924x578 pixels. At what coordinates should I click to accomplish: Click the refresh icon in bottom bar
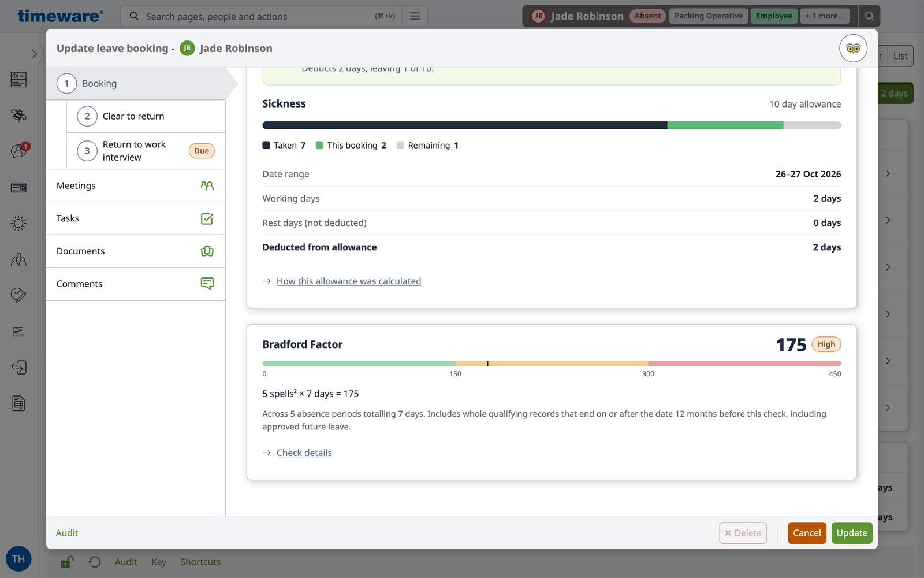click(95, 562)
